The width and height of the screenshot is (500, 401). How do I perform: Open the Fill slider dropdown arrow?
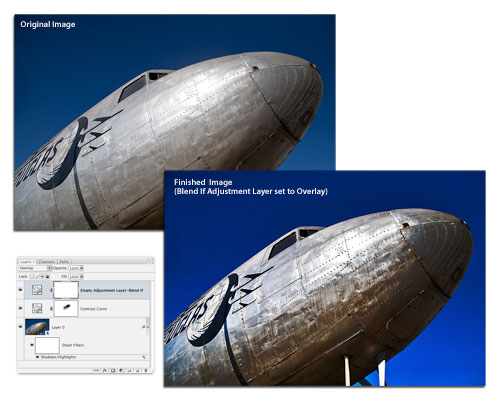(82, 277)
